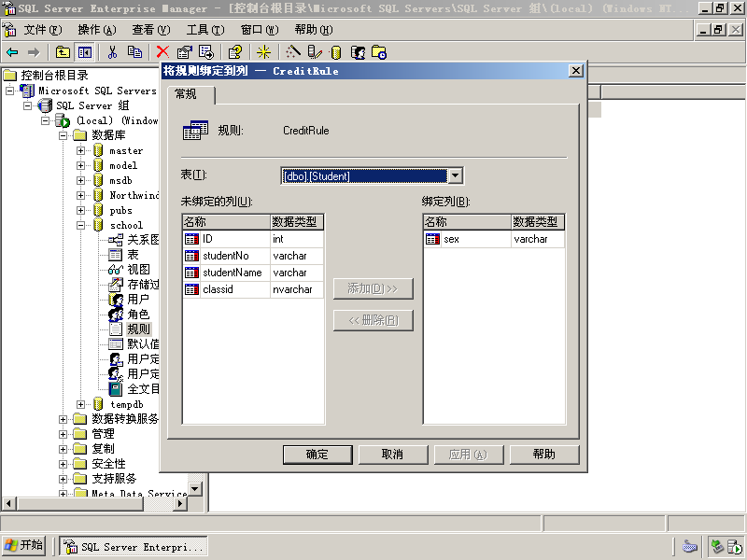Click the Up one level folder icon
Image resolution: width=747 pixels, height=560 pixels.
pyautogui.click(x=63, y=52)
